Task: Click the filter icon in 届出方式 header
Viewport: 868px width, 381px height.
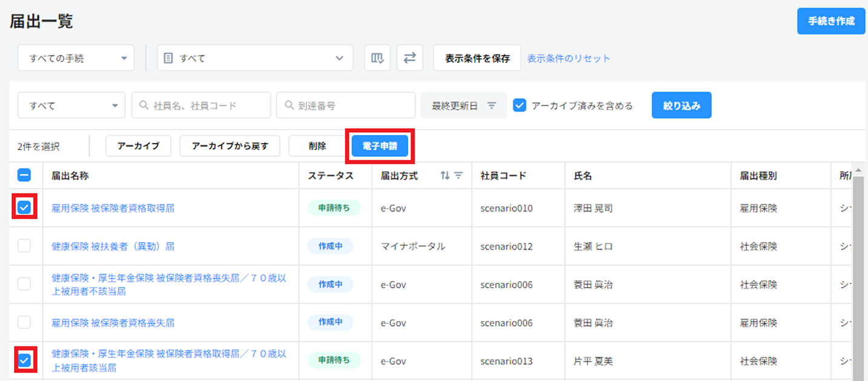Action: pyautogui.click(x=459, y=176)
